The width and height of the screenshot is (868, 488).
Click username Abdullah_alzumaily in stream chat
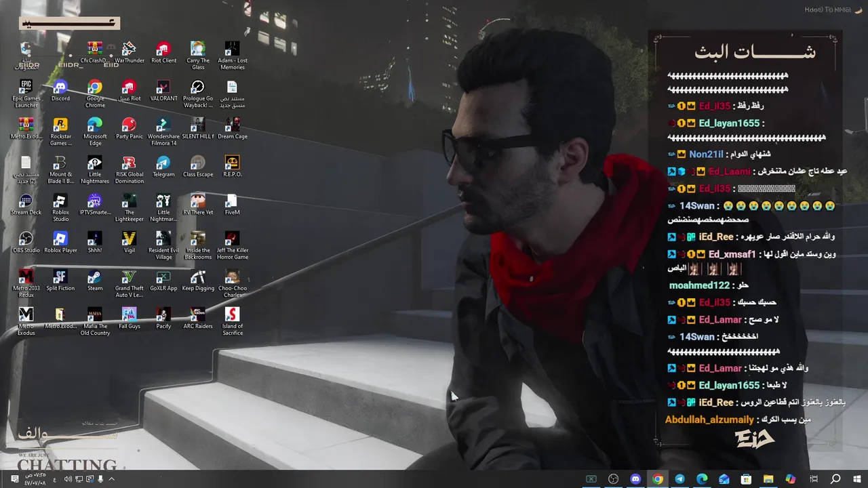(709, 420)
